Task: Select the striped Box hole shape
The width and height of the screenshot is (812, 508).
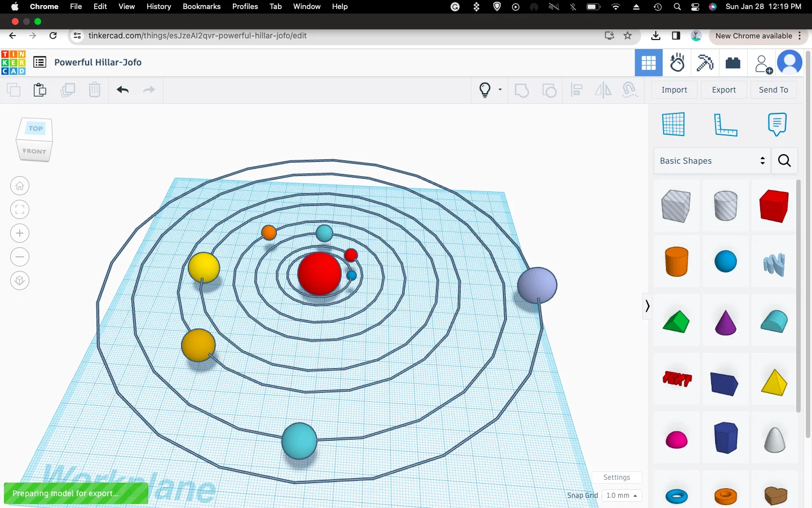Action: coord(676,205)
